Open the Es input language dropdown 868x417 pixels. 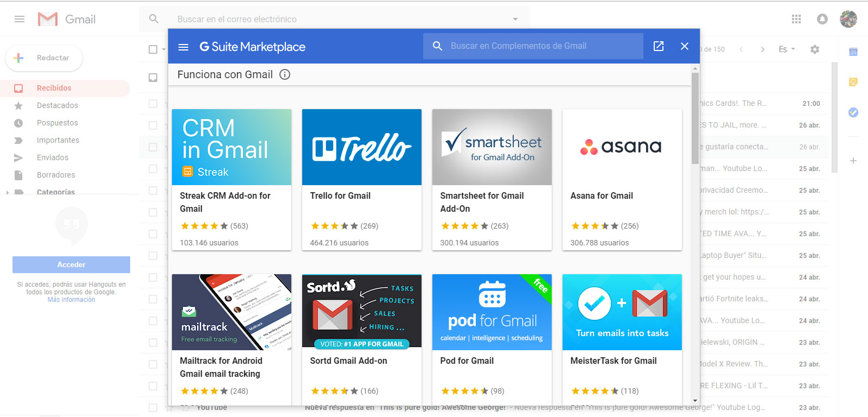787,49
